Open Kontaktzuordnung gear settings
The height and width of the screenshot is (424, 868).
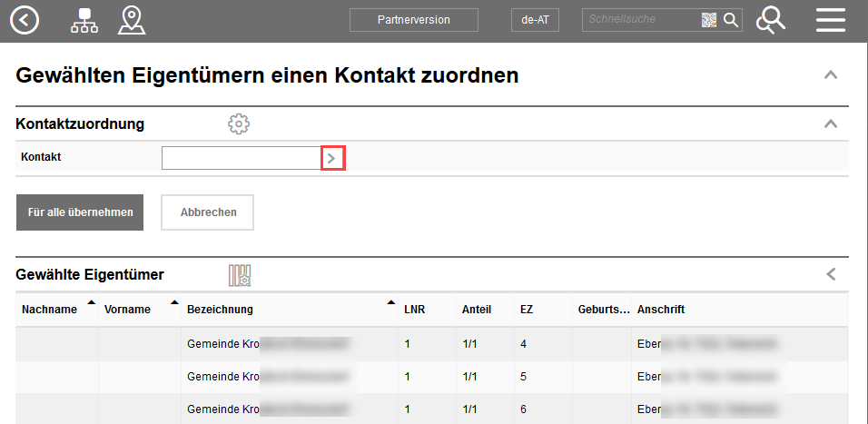(x=239, y=124)
